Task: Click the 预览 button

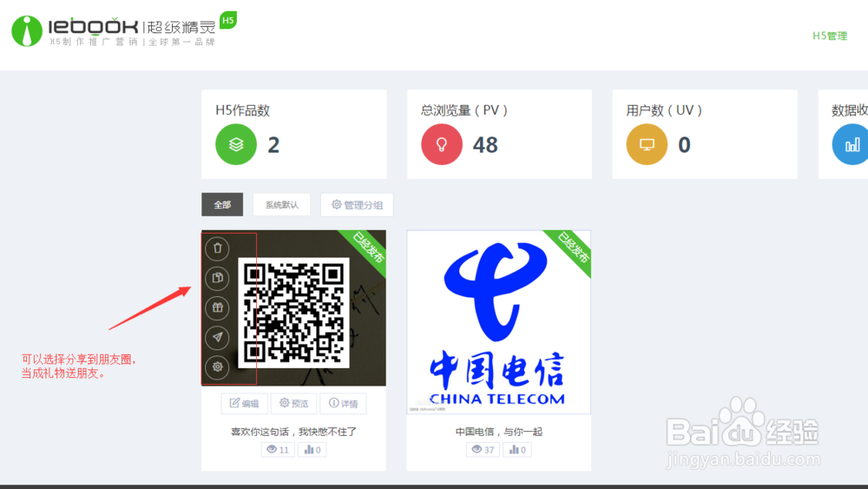Action: click(294, 403)
